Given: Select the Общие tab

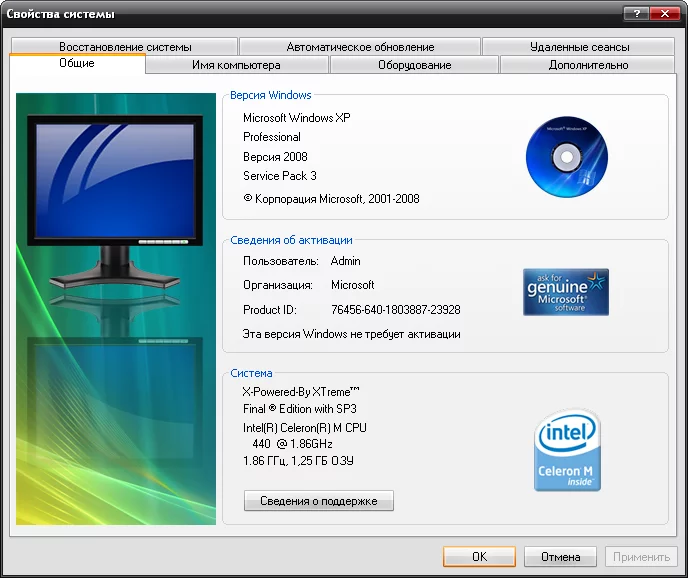Looking at the screenshot, I should tap(77, 63).
